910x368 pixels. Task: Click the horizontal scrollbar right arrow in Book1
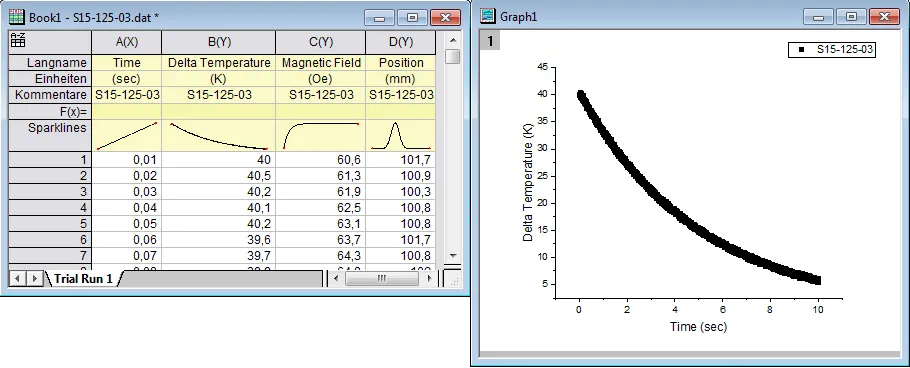(429, 279)
